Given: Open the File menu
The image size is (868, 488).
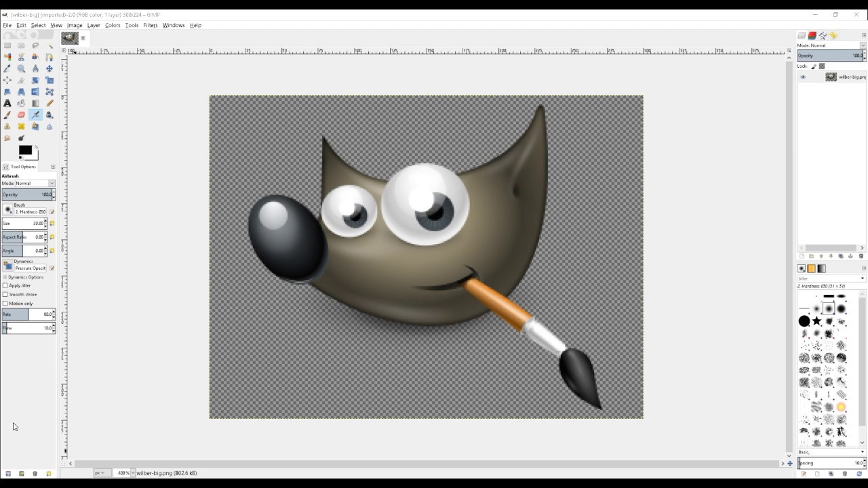Looking at the screenshot, I should (7, 25).
